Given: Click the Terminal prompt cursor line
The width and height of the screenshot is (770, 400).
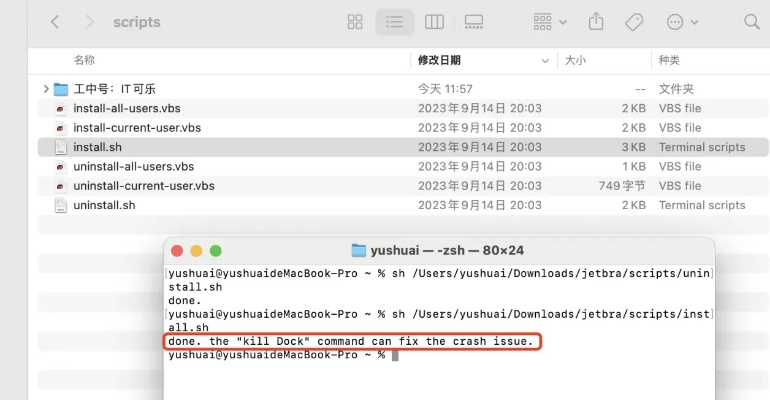Looking at the screenshot, I should pos(283,355).
